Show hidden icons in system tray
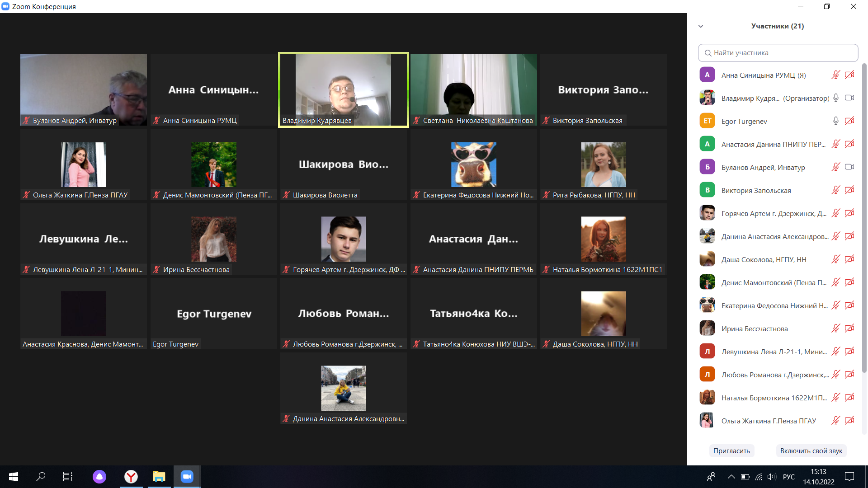 [x=731, y=477]
